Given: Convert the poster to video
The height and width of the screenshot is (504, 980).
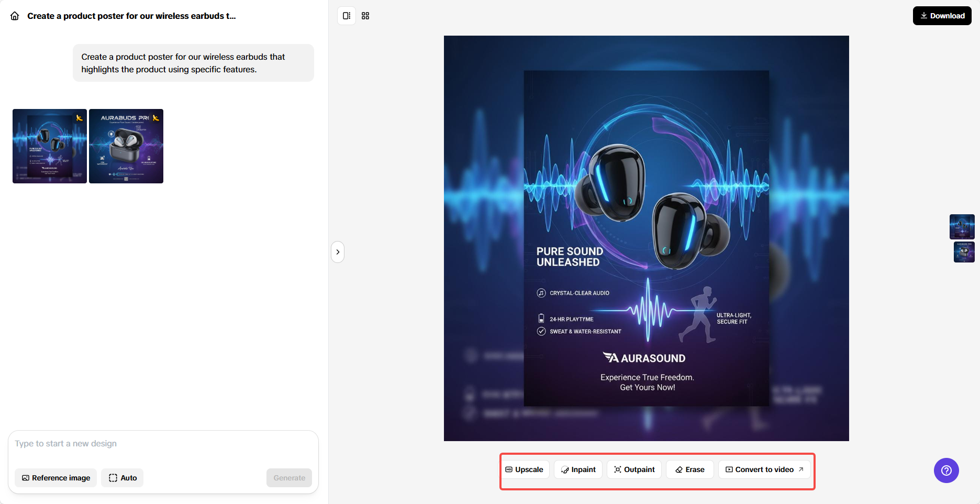Looking at the screenshot, I should tap(764, 469).
